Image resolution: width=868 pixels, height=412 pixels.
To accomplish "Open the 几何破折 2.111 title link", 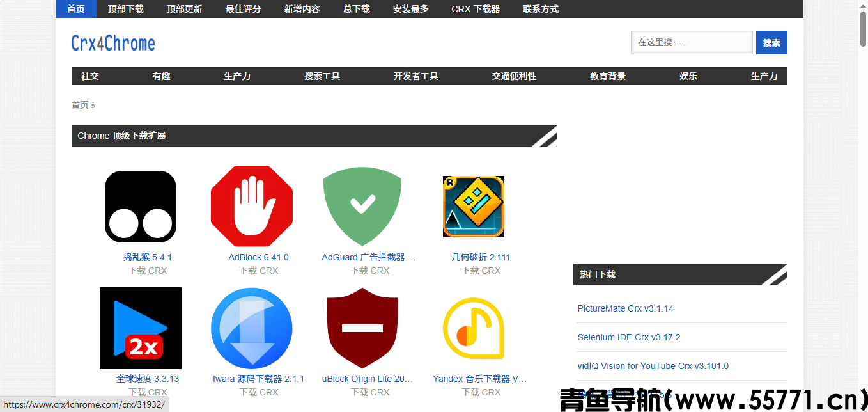I will (481, 257).
